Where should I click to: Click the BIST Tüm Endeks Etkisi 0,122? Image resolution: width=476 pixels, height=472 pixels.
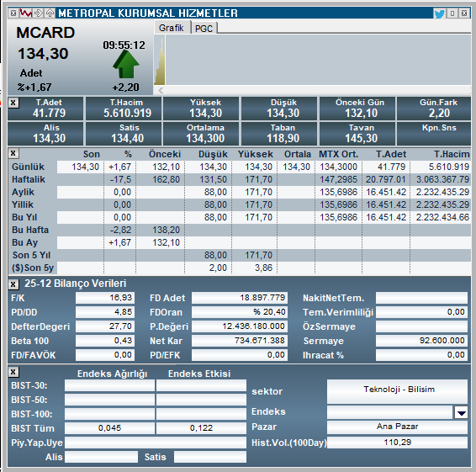pos(201,428)
